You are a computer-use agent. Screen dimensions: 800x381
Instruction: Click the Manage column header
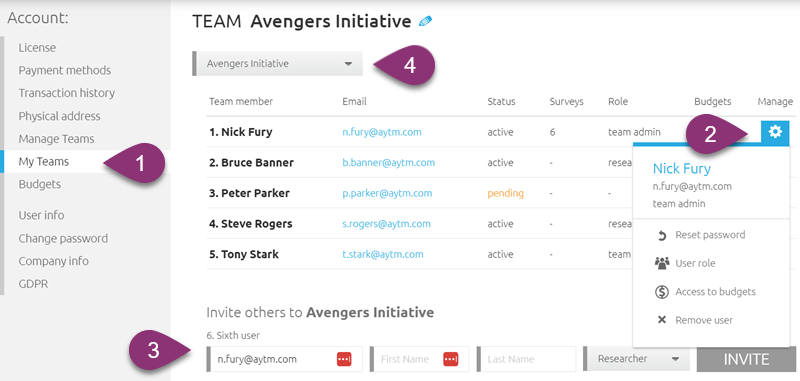click(775, 101)
